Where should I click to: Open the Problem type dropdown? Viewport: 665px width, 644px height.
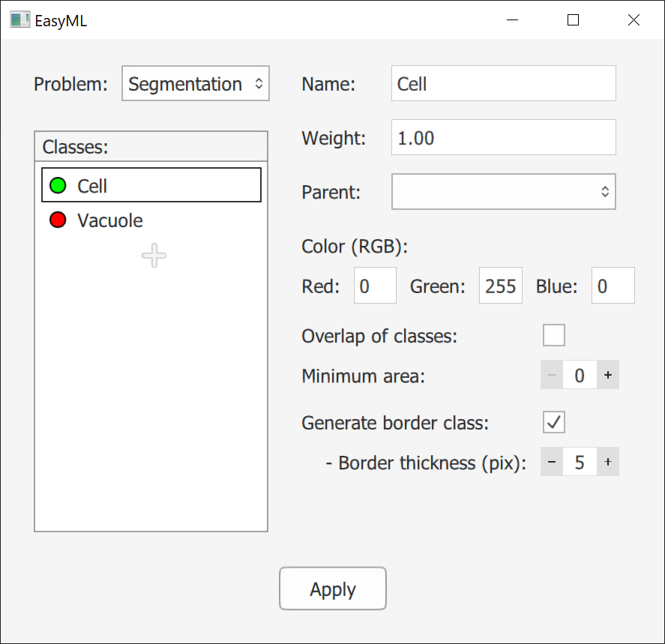[196, 84]
